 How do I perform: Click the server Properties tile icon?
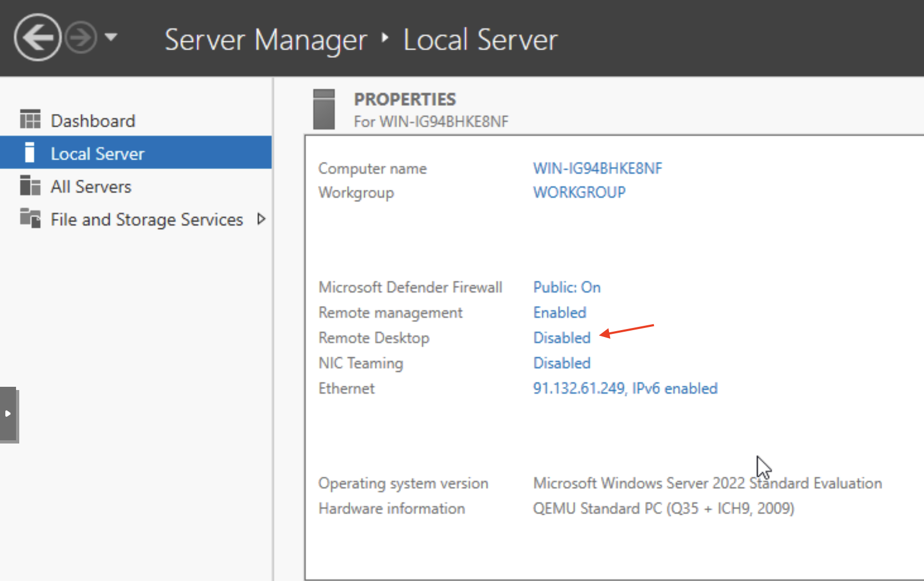coord(324,110)
